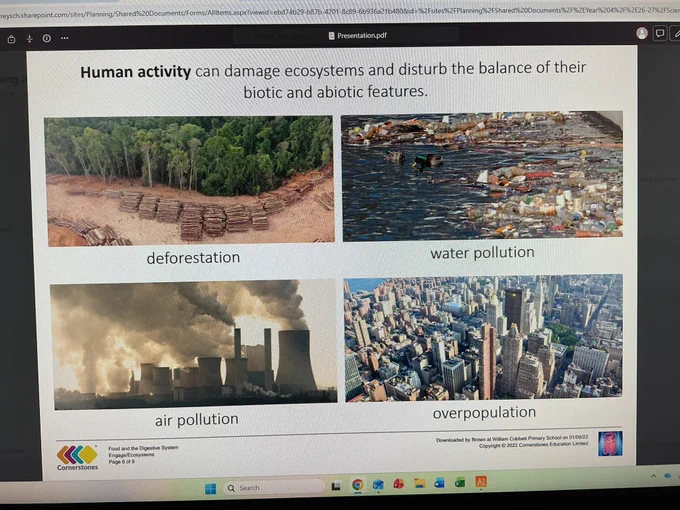Open the comments panel icon
Screen dimensions: 680x510
(660, 33)
